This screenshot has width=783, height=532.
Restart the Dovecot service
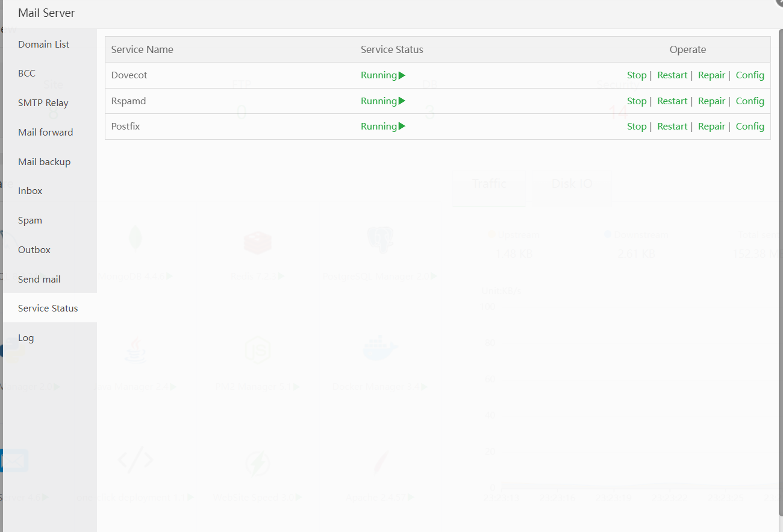[x=672, y=75]
